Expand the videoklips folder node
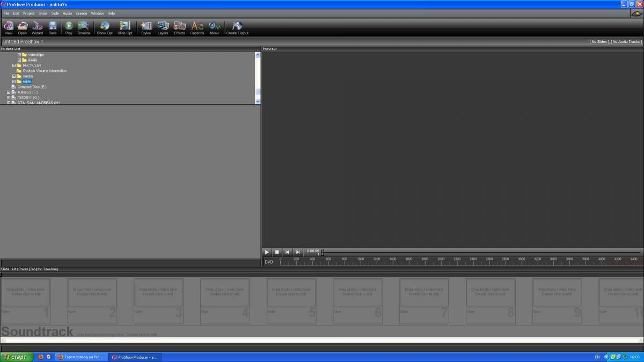644x362 pixels. tap(19, 55)
